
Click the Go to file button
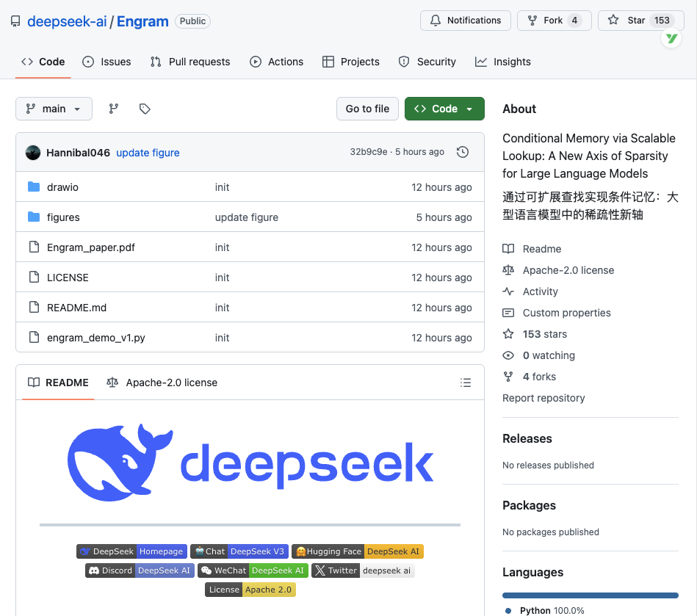(367, 108)
